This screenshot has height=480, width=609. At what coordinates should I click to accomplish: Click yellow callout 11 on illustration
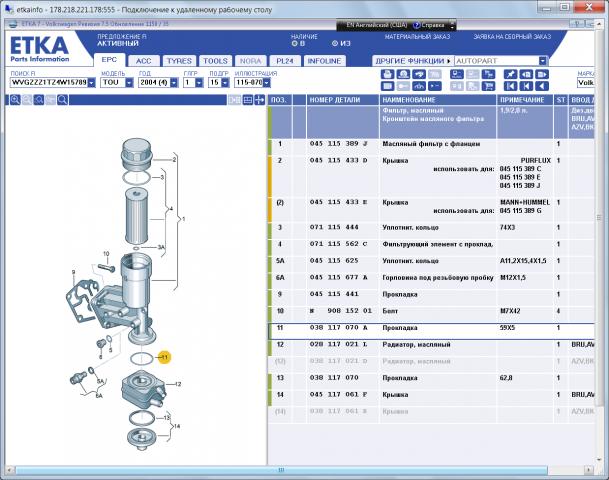click(164, 357)
